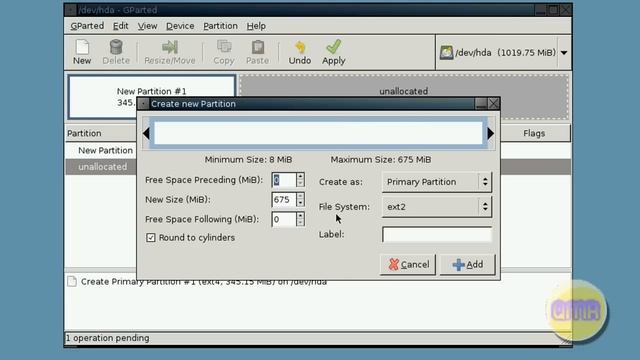The width and height of the screenshot is (640, 360).
Task: Click pending operation document icon
Action: 72,281
